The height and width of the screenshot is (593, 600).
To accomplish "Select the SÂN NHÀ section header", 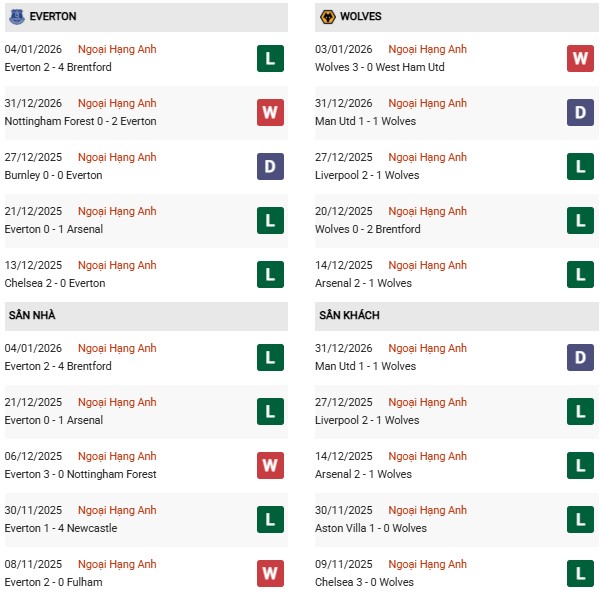I will pyautogui.click(x=32, y=316).
